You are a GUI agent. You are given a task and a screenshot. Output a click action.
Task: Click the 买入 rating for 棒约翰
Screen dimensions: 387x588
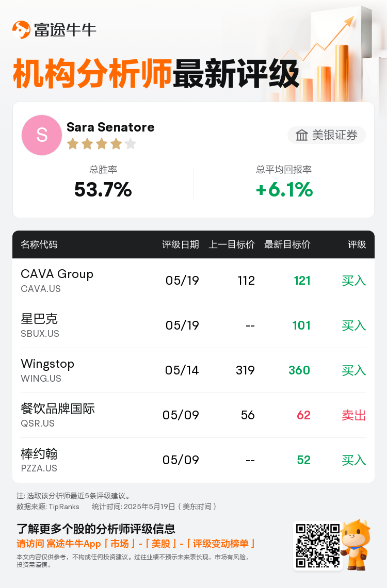353,460
